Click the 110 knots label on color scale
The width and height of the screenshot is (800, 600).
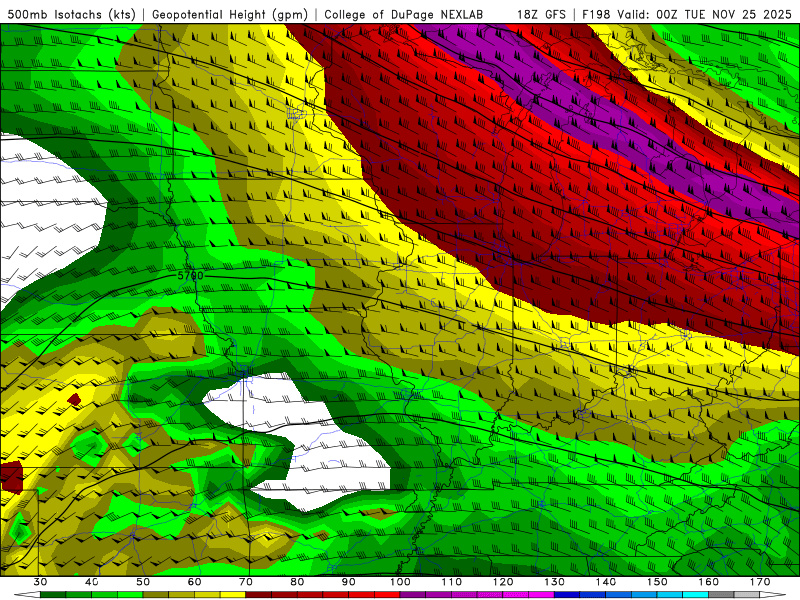(452, 582)
